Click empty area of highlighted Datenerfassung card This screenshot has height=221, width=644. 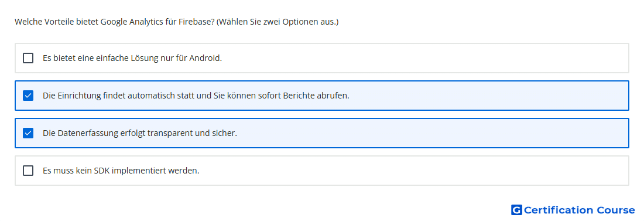coord(431,133)
